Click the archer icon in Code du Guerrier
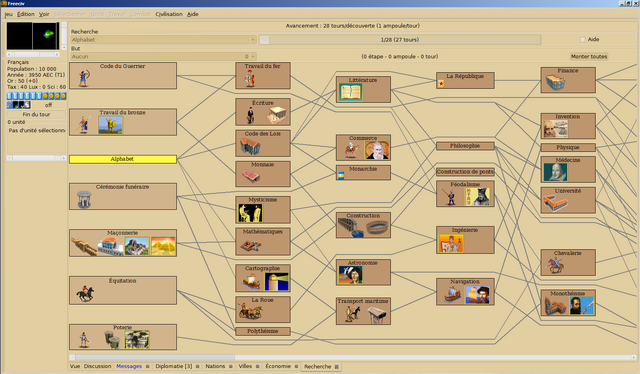Screen dimensions: 640x374 84,78
